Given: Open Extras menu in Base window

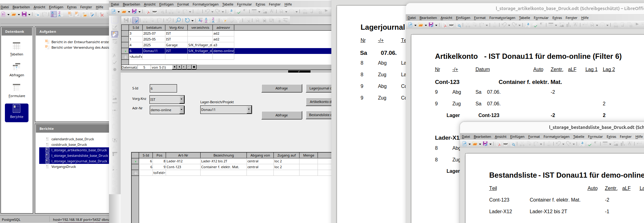Looking at the screenshot, I should 72,7.
